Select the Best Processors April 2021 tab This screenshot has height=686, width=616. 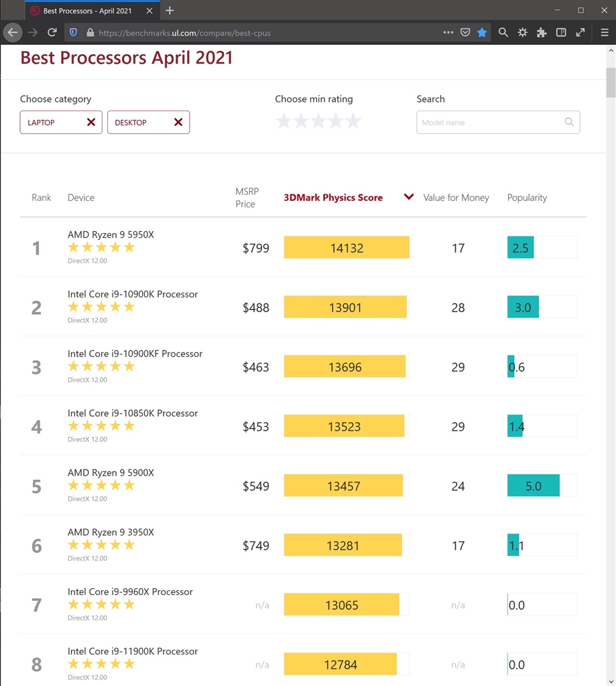pyautogui.click(x=87, y=11)
